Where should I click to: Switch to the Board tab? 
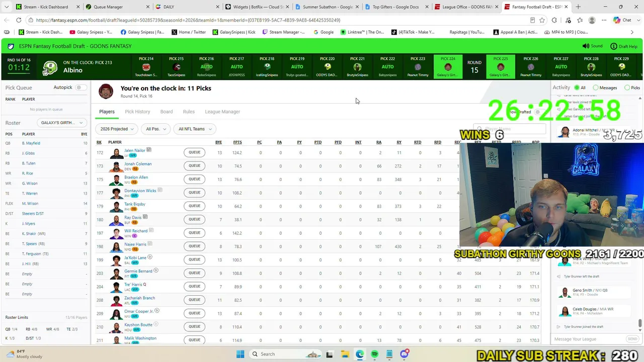[x=167, y=112]
